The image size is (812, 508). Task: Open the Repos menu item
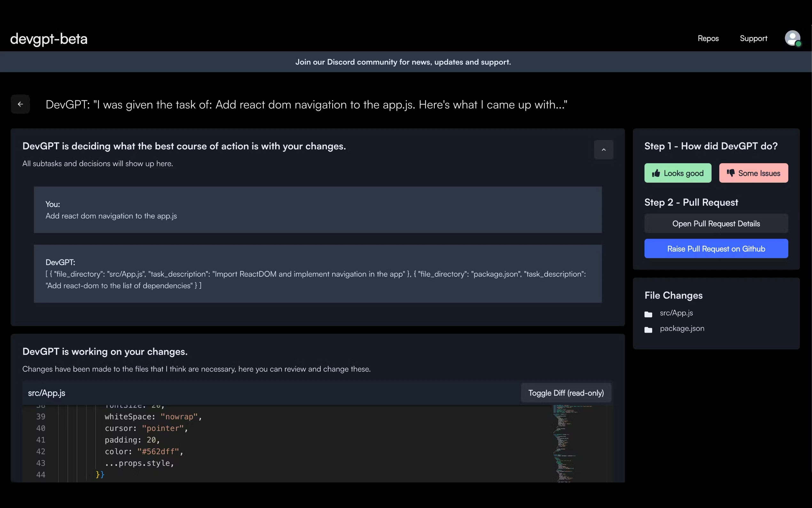coord(708,38)
